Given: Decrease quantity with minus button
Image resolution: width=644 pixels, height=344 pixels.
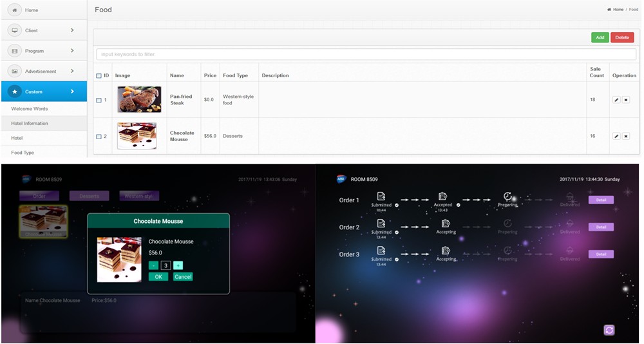Looking at the screenshot, I should click(153, 265).
